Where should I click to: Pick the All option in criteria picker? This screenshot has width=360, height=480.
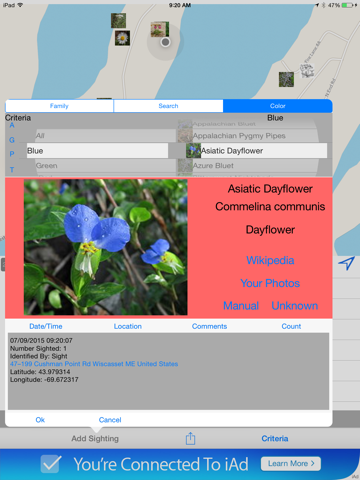pos(105,136)
